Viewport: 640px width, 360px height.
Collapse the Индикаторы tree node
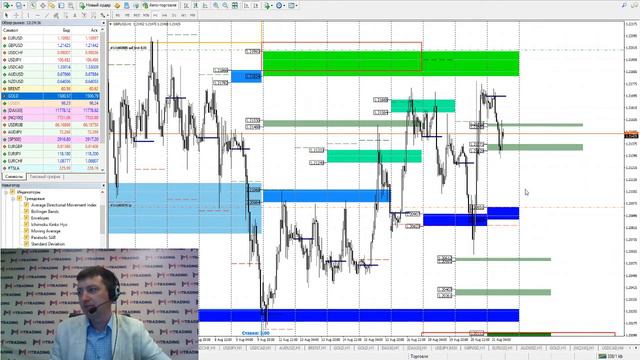(6, 192)
